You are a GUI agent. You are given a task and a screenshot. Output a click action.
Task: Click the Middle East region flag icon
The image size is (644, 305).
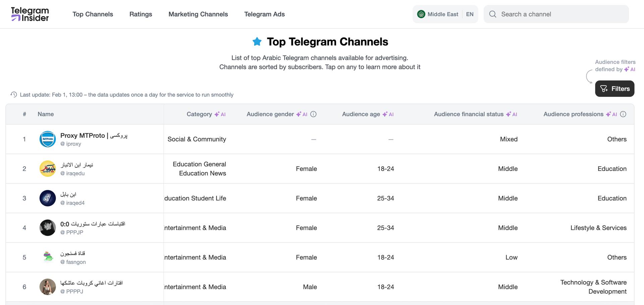click(x=421, y=14)
